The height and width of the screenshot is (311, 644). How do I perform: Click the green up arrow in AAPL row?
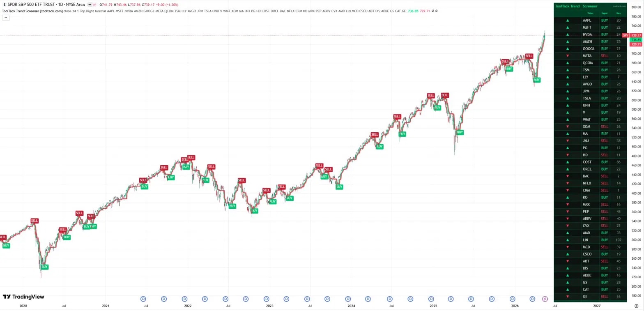click(x=568, y=20)
